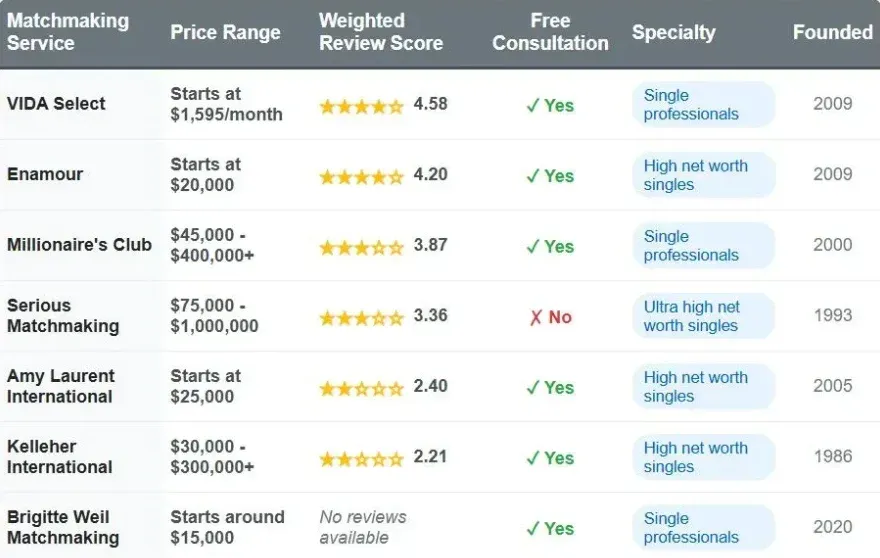Click the Single professionals tag for VIDA Select
The height and width of the screenshot is (558, 880).
703,105
